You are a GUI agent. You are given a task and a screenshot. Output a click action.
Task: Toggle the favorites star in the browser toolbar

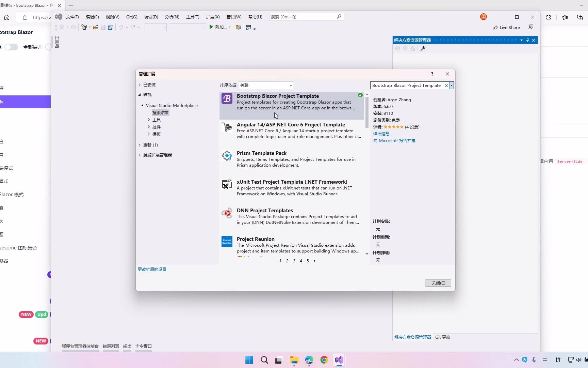coord(565,17)
